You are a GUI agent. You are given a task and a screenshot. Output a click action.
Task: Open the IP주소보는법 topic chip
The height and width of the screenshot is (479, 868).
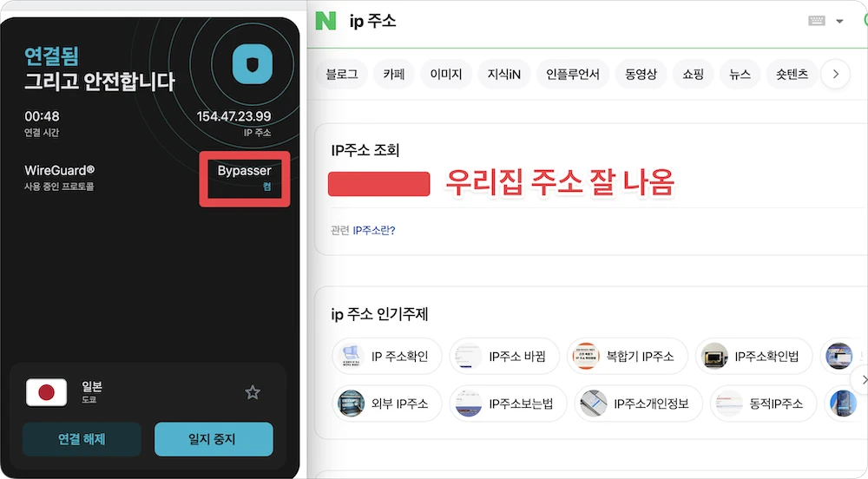(x=508, y=404)
